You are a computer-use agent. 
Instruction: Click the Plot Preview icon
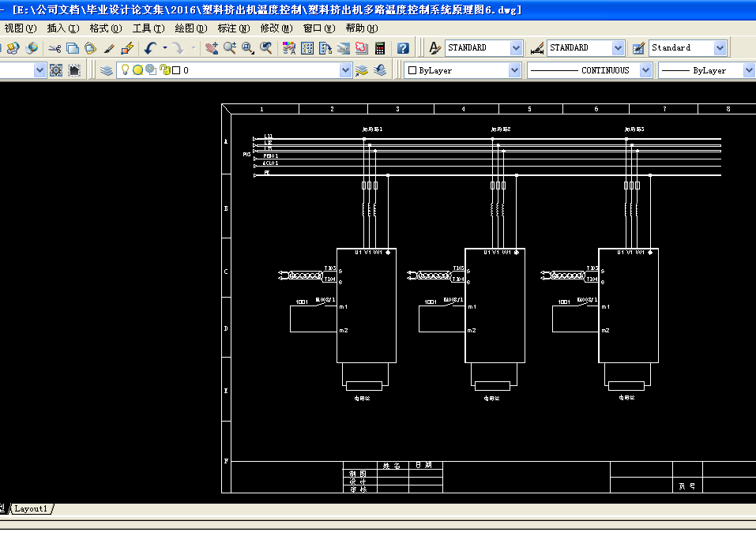pyautogui.click(x=13, y=47)
